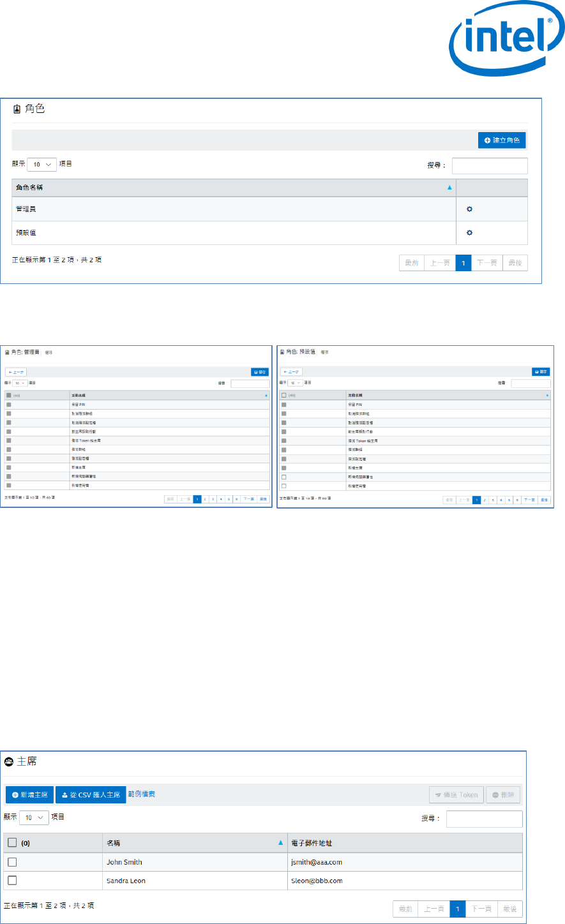Image resolution: width=565 pixels, height=924 pixels.
Task: Open the 範例檔案 sample file link
Action: [141, 794]
